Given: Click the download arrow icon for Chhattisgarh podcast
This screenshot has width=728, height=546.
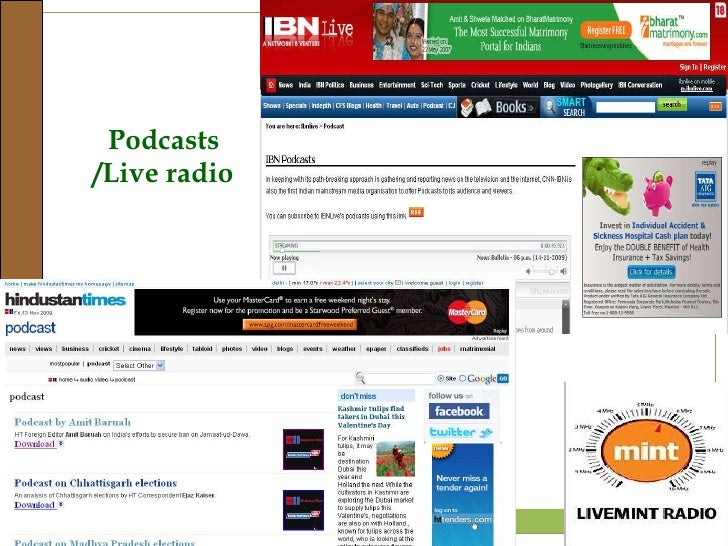Looking at the screenshot, I should click(60, 505).
